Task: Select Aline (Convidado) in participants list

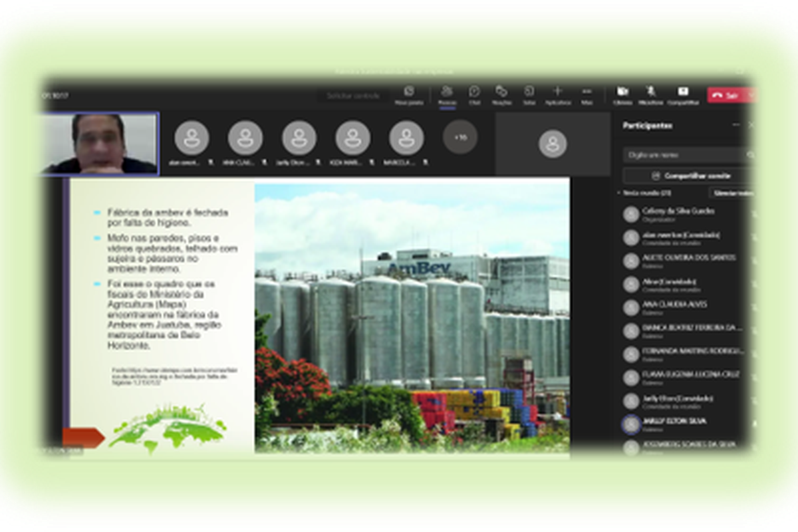Action: tap(688, 285)
